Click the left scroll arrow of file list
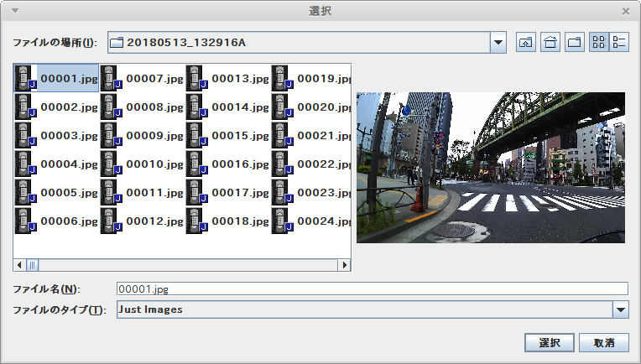This screenshot has width=641, height=364. coord(19,265)
